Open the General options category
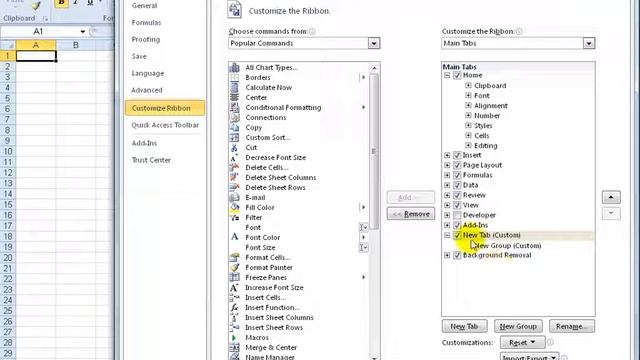This screenshot has width=640, height=360. (144, 6)
